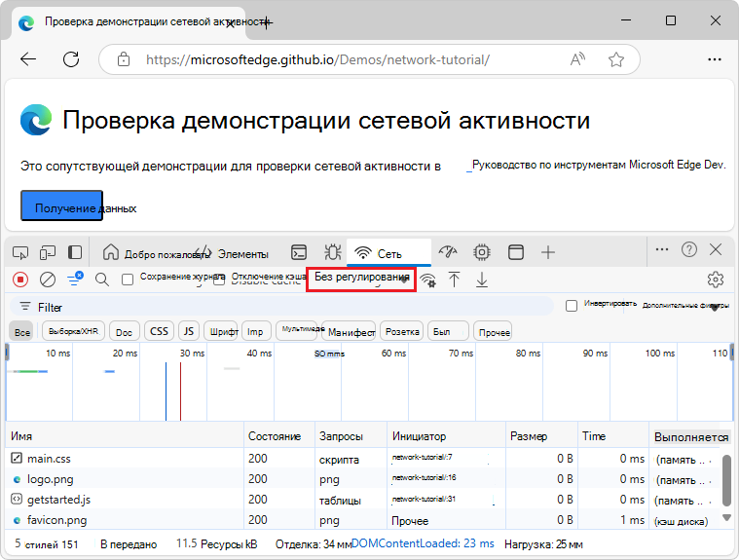The width and height of the screenshot is (739, 560).
Task: Toggle the network filter bar icon
Action: point(75,279)
